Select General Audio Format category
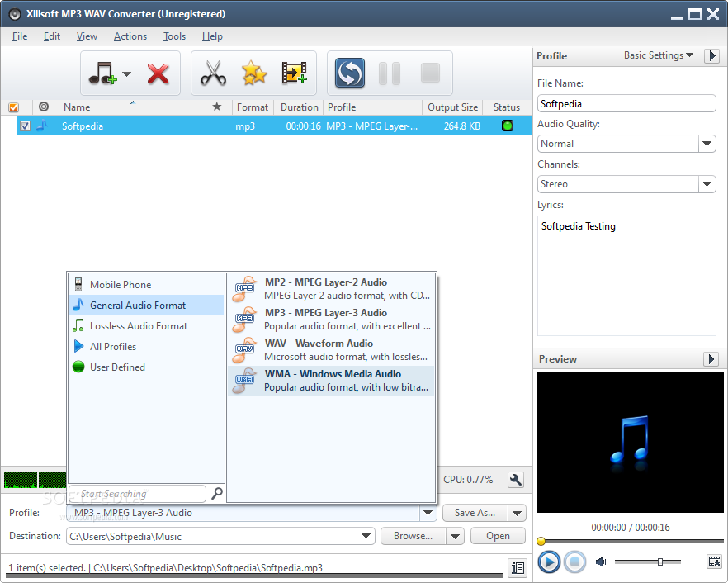Image resolution: width=728 pixels, height=583 pixels. [146, 306]
